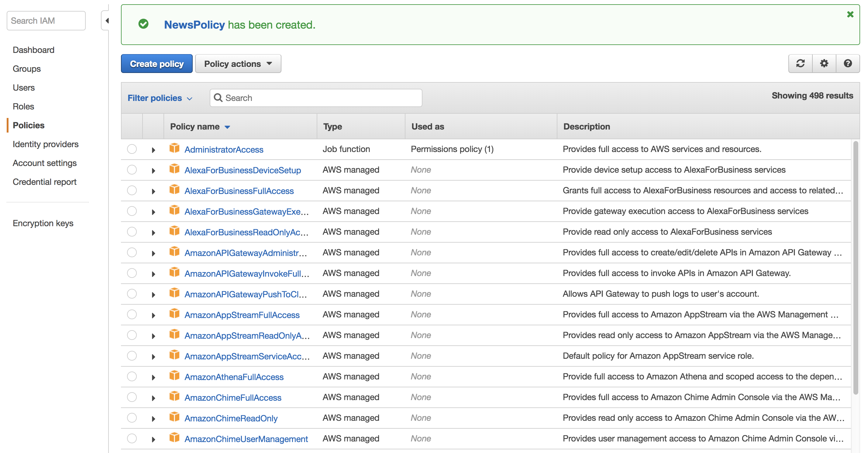Open the Policy actions dropdown
Screen dimensions: 868x453
pos(238,64)
